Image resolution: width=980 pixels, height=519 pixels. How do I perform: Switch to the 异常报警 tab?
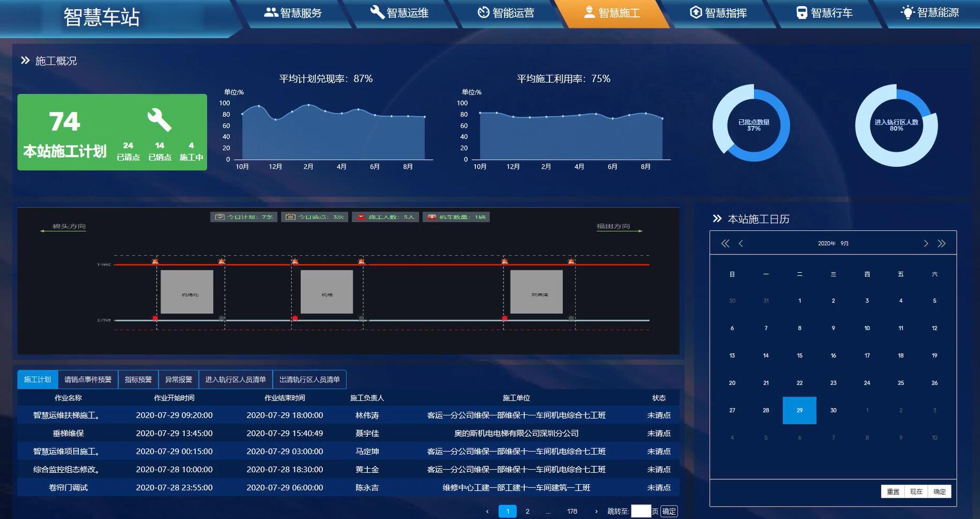[179, 379]
